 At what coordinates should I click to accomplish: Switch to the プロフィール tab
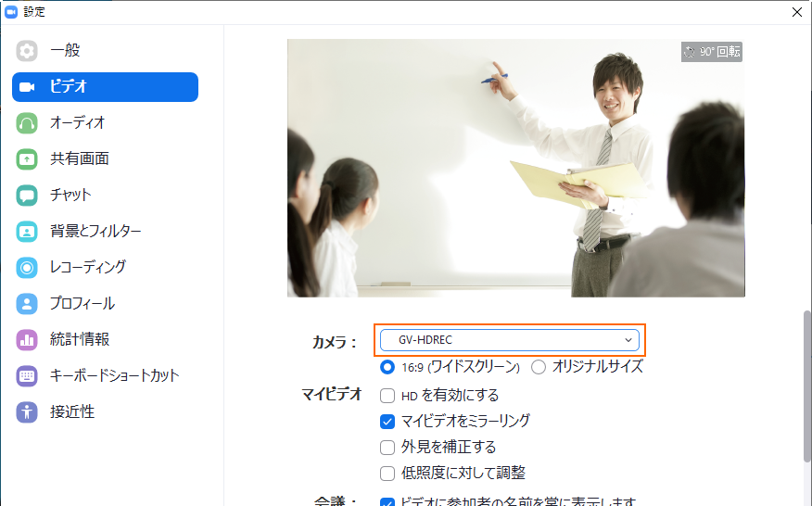(105, 303)
